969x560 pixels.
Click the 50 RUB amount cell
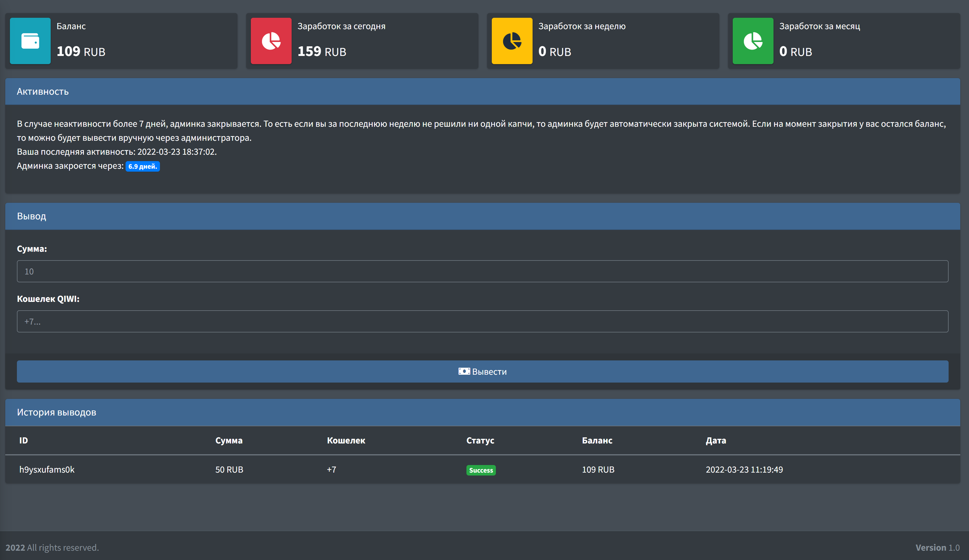(229, 470)
